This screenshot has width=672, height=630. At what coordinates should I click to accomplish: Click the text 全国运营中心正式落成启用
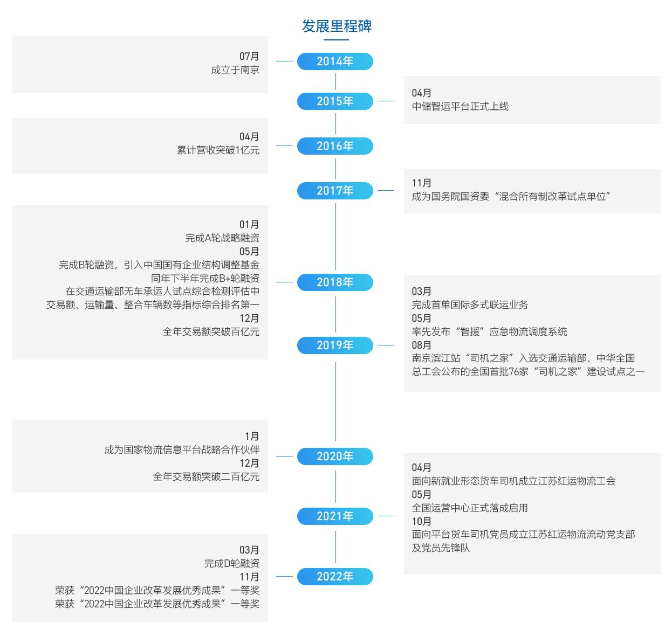470,508
